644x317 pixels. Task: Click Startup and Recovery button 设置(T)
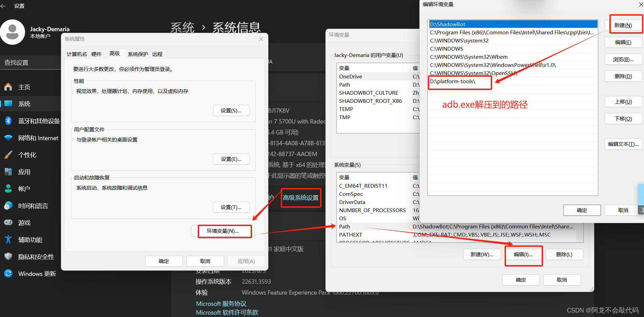(231, 207)
